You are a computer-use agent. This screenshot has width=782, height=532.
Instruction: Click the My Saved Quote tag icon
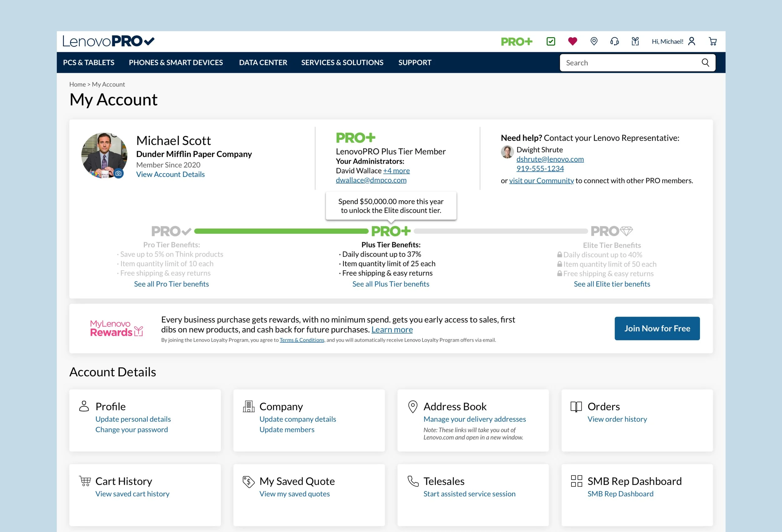(x=249, y=482)
